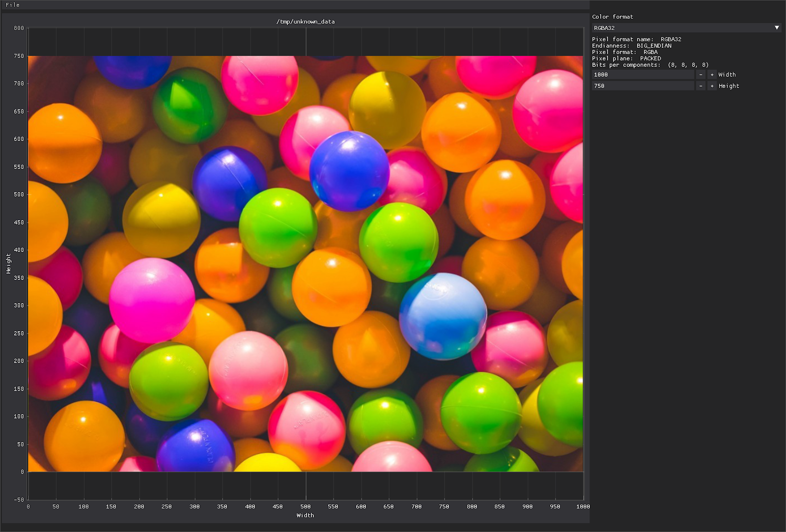This screenshot has width=786, height=532.
Task: Click the 'Pixel plane: PACKED' text
Action: (626, 58)
